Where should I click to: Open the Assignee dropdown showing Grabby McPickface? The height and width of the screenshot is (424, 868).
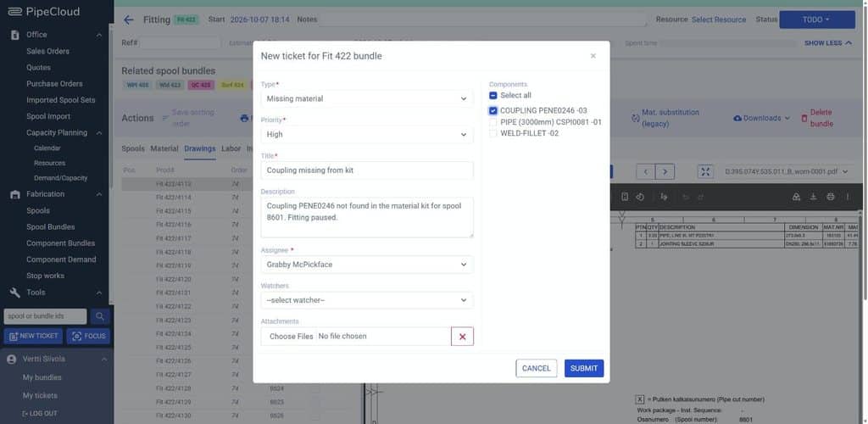tap(367, 265)
